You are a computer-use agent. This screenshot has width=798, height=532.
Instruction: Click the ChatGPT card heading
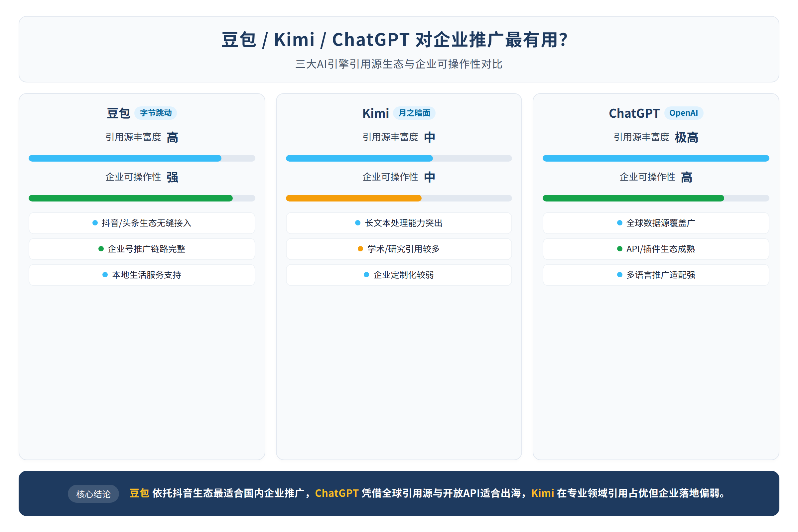634,113
